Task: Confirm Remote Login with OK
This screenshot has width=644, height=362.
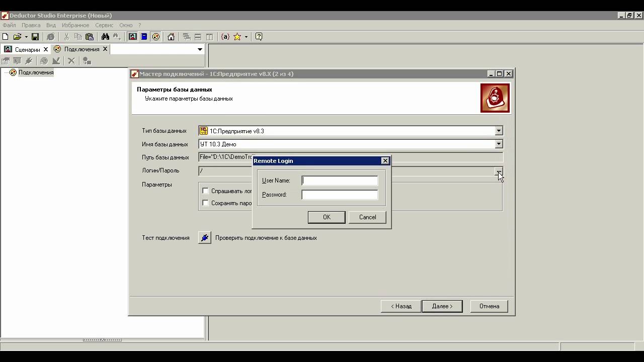Action: pos(327,217)
